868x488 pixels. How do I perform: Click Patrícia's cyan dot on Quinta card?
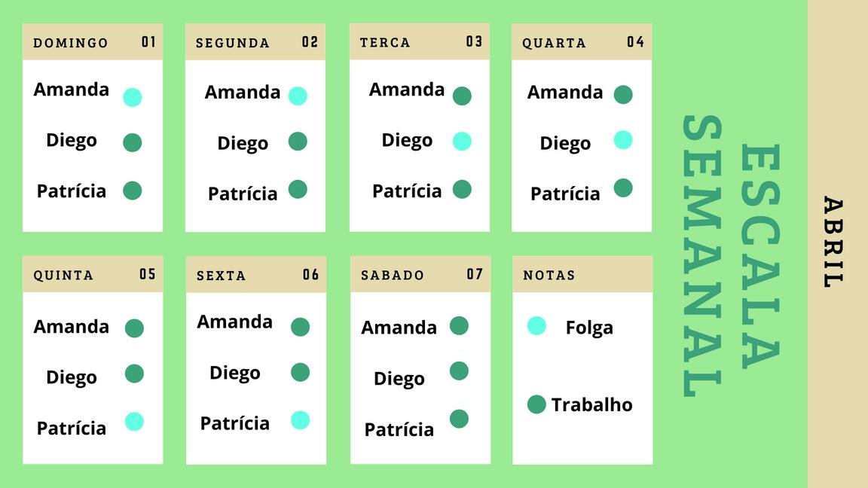pos(134,421)
